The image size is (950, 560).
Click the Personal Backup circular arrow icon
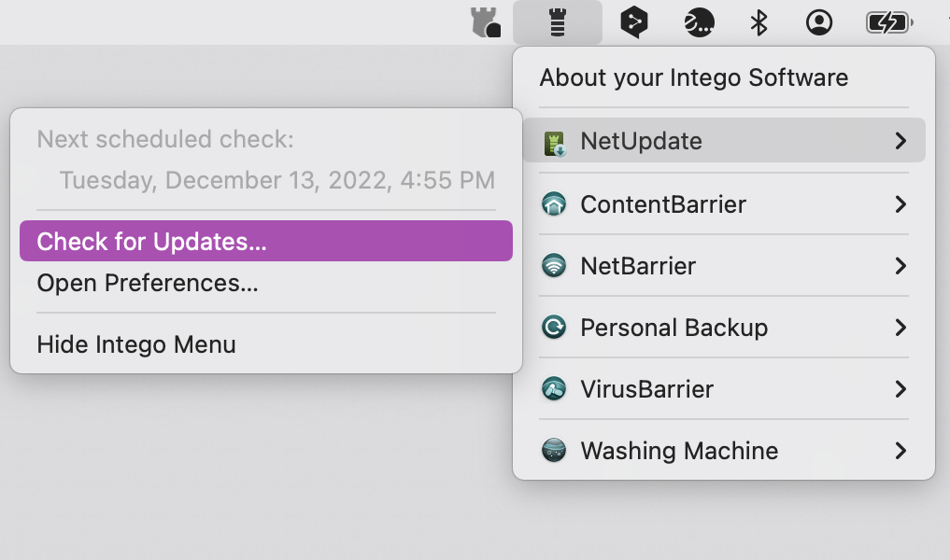[554, 328]
